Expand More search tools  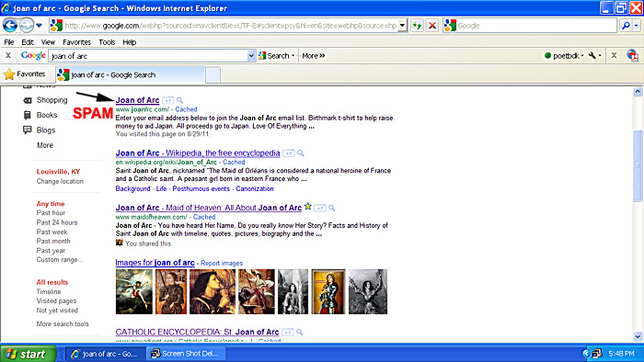pyautogui.click(x=63, y=324)
